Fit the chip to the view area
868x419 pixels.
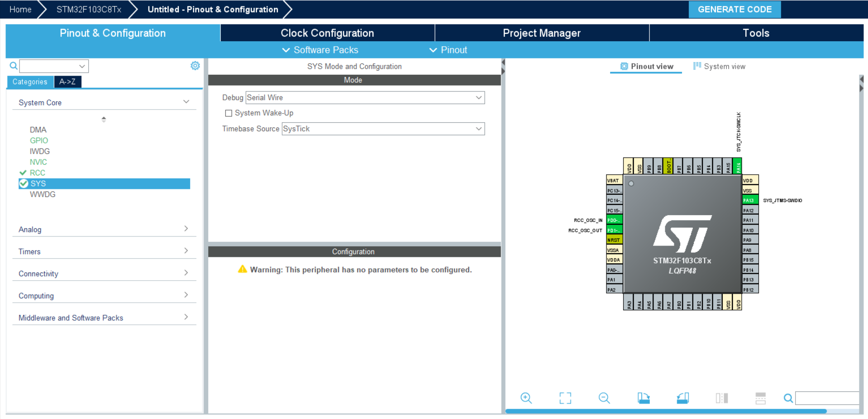(x=565, y=398)
